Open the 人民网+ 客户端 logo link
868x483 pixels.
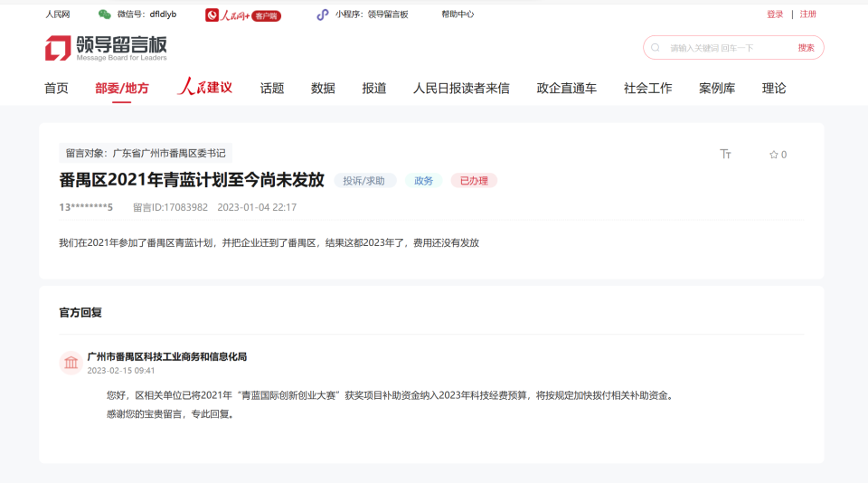(x=243, y=15)
